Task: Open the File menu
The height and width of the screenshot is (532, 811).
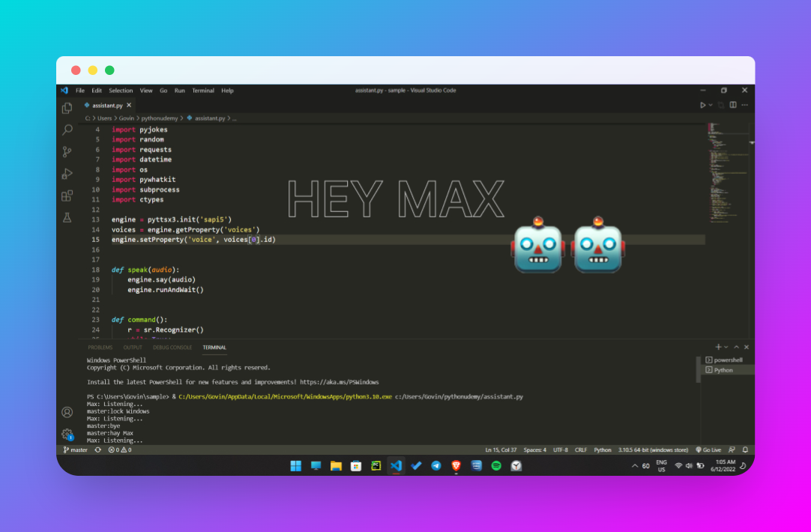Action: pyautogui.click(x=80, y=91)
